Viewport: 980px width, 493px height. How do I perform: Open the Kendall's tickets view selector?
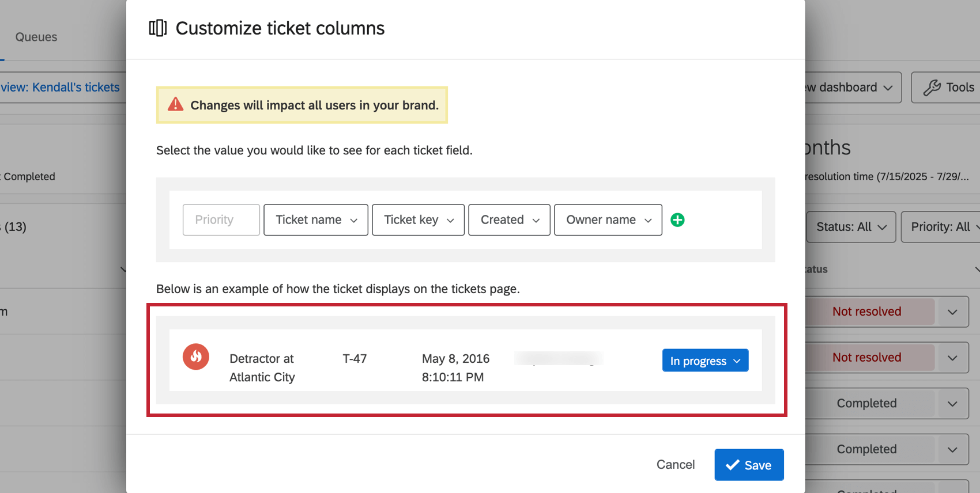coord(61,88)
